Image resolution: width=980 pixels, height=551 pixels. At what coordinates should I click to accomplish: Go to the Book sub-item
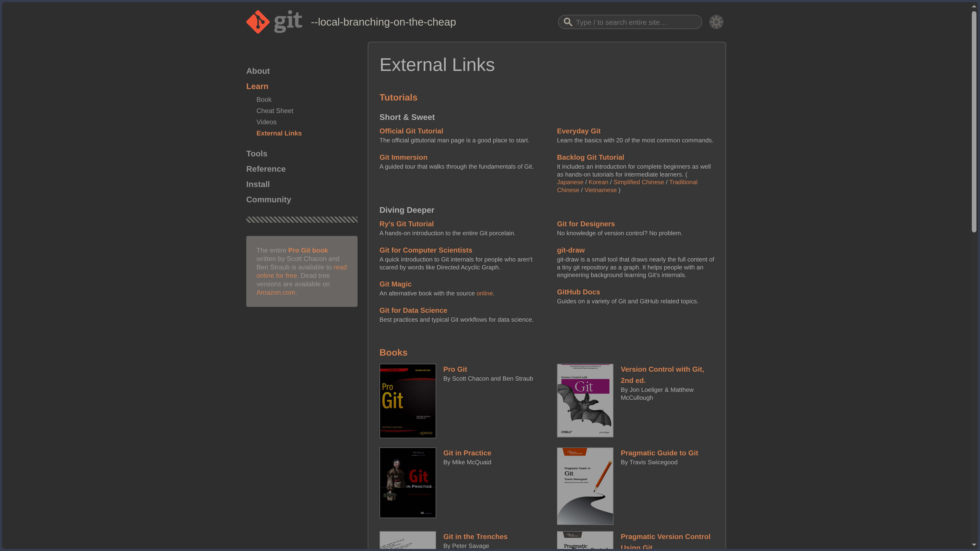264,100
